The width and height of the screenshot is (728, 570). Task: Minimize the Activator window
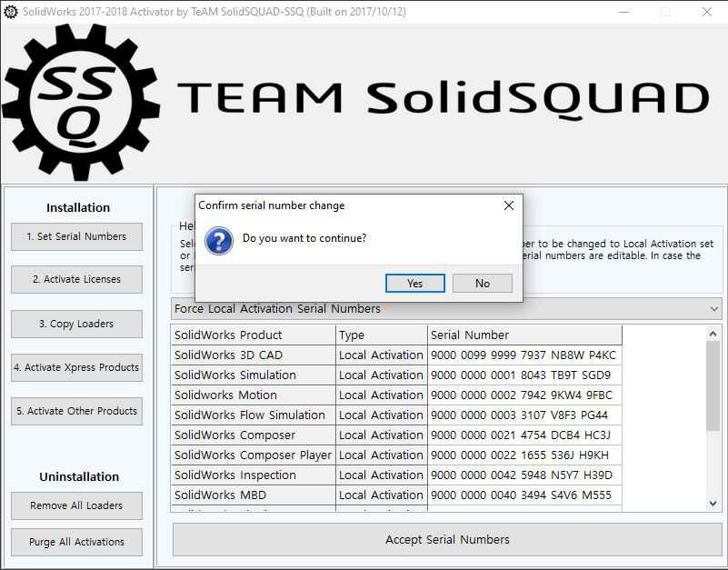click(x=623, y=12)
